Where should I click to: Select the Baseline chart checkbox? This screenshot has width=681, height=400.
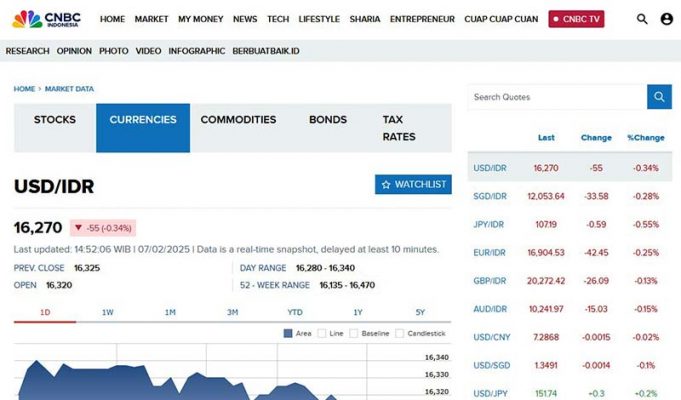click(354, 333)
